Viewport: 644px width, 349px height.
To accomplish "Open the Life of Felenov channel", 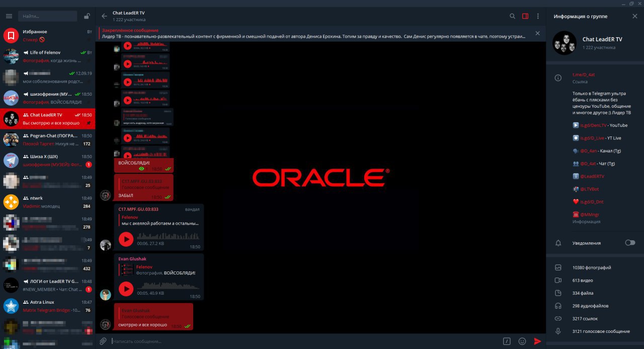I will (x=48, y=56).
